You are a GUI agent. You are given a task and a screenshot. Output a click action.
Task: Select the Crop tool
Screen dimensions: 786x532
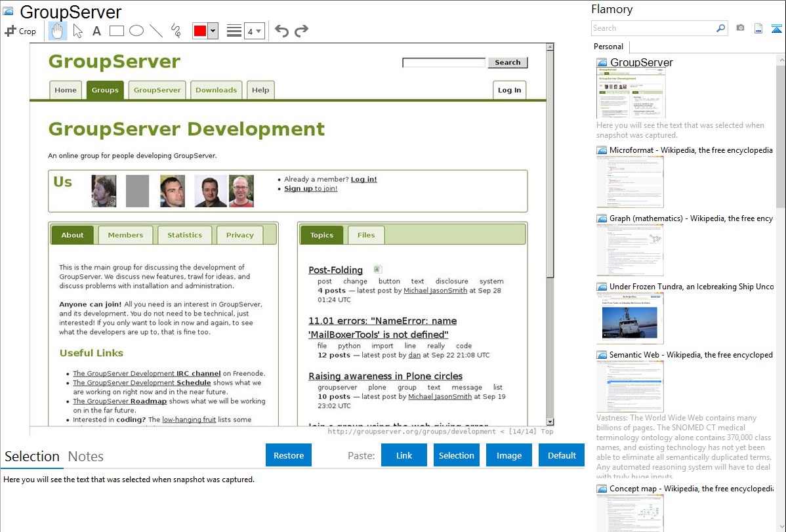[x=20, y=31]
